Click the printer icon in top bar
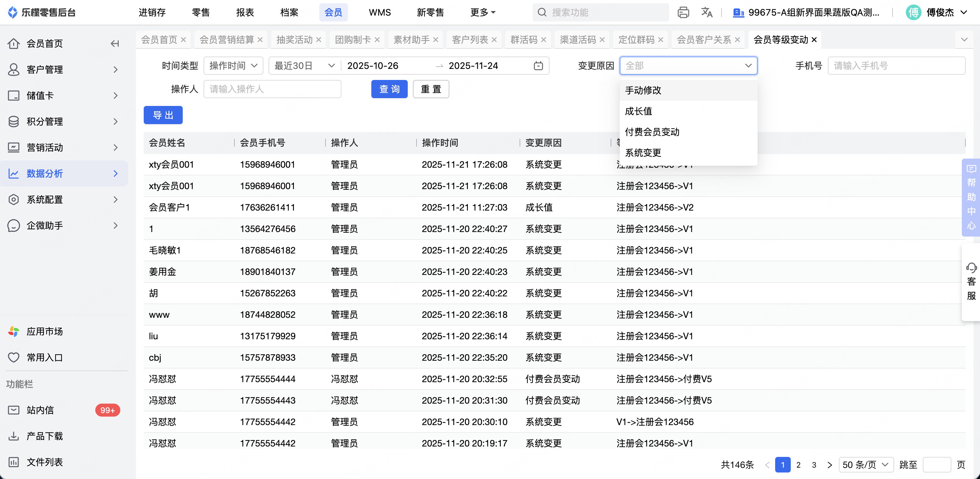The width and height of the screenshot is (980, 479). pos(683,13)
